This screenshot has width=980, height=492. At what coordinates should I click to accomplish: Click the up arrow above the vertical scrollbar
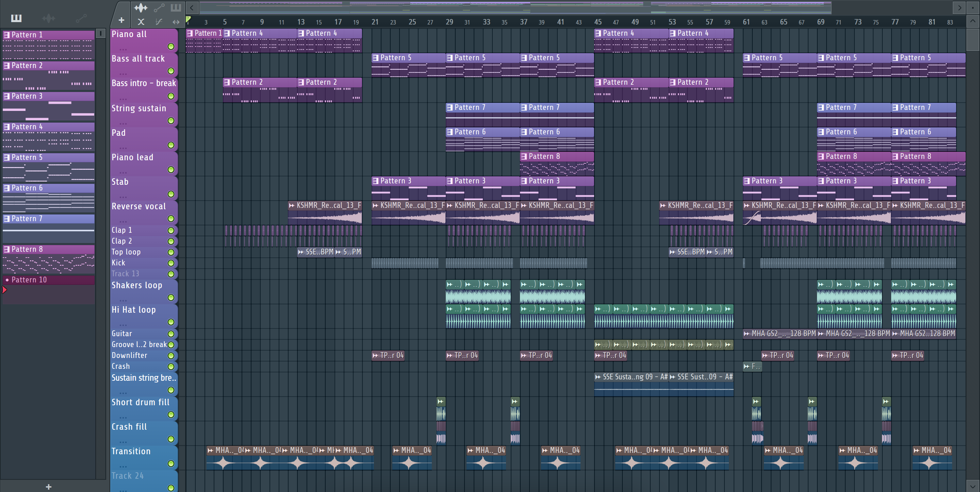click(x=973, y=21)
